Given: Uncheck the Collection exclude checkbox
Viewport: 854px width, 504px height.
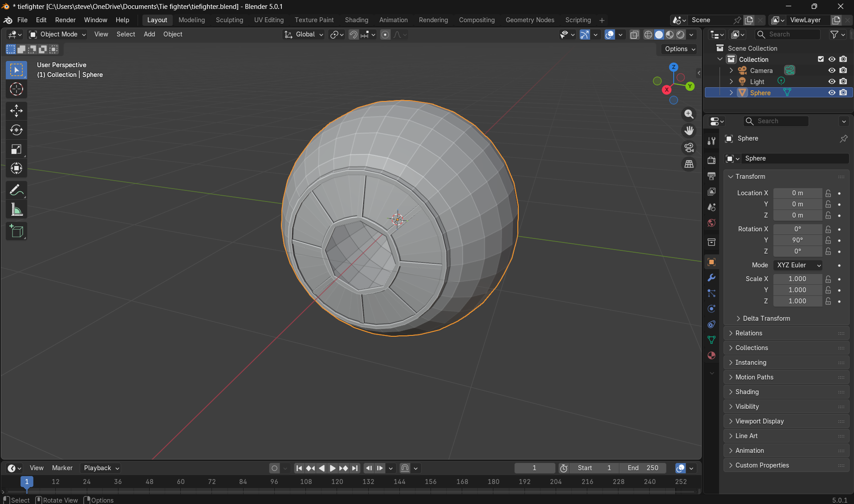Looking at the screenshot, I should [821, 59].
